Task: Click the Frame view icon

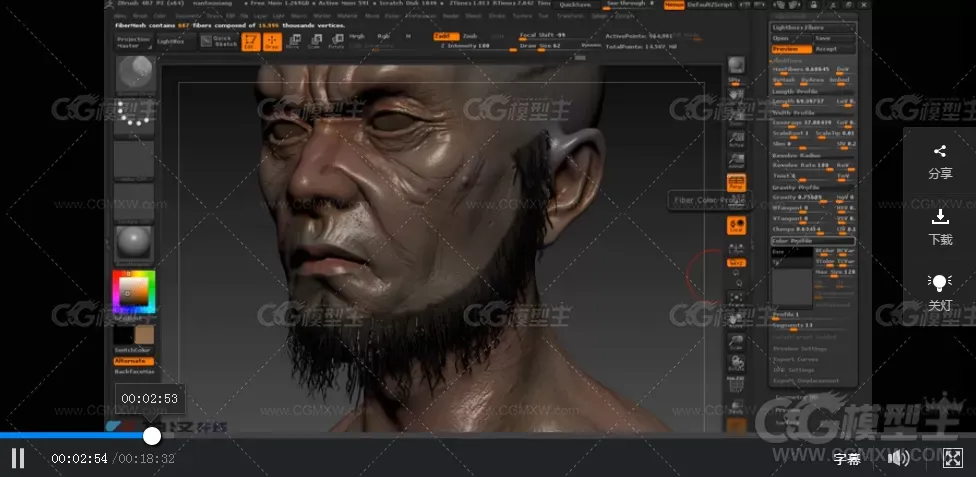Action: (736, 297)
